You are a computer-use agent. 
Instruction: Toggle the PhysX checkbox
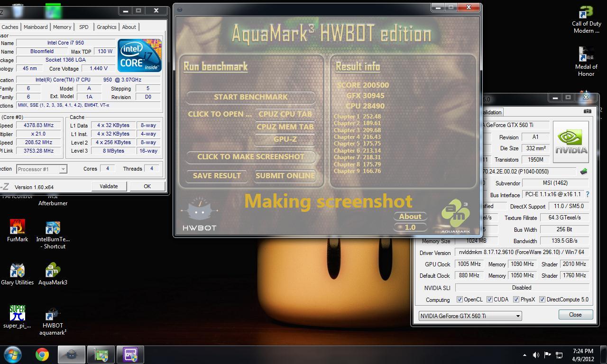(516, 300)
